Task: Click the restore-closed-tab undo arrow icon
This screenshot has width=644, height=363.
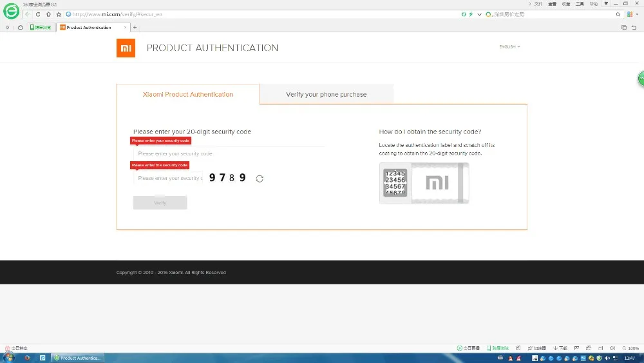Action: coord(634,28)
